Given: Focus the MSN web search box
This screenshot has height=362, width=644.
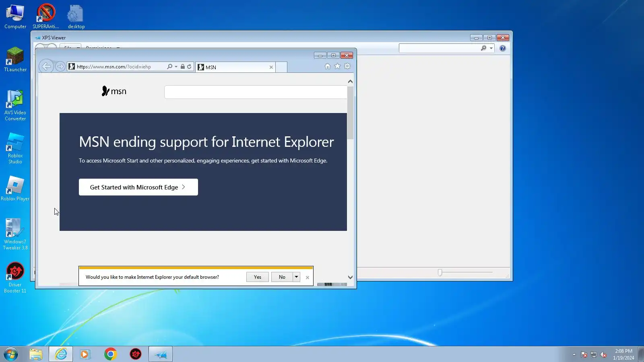Looking at the screenshot, I should coord(256,92).
